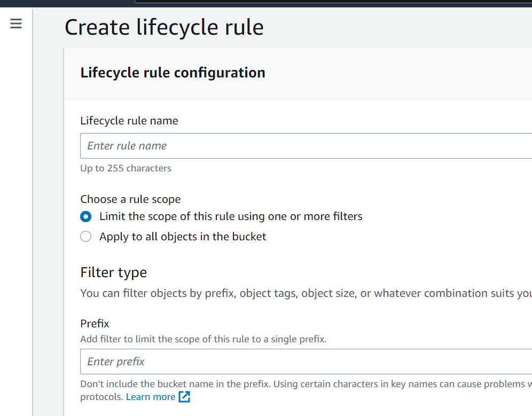Click the 'Apply to all objects in the bucket' label
Viewport: 532px width, 416px height.
click(x=183, y=237)
